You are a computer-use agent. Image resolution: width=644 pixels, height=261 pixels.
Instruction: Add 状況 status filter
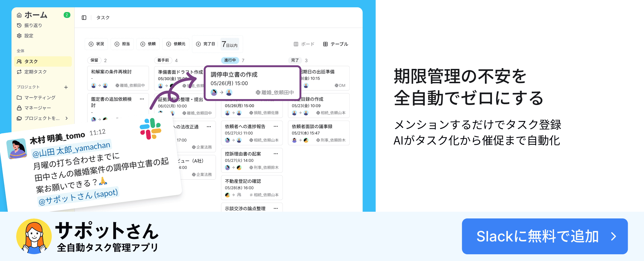[x=96, y=44]
